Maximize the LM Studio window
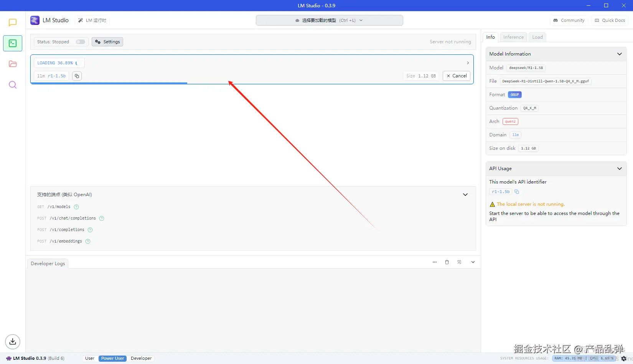 point(606,5)
